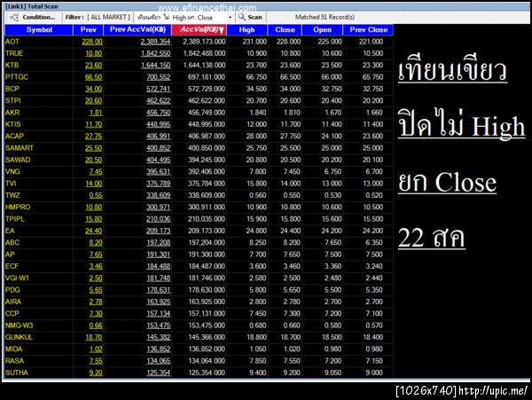Select the PTTGC symbol
The height and width of the screenshot is (400, 532).
click(17, 77)
